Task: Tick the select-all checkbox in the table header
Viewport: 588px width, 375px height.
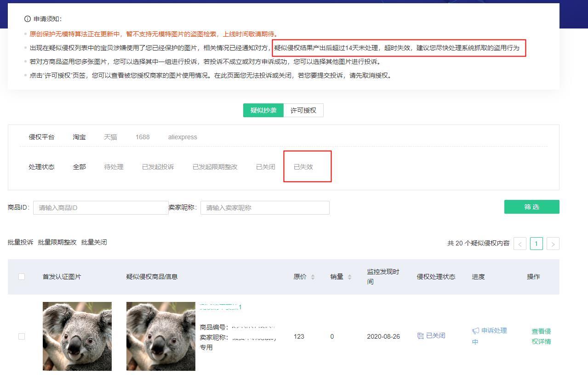Action: pyautogui.click(x=22, y=277)
